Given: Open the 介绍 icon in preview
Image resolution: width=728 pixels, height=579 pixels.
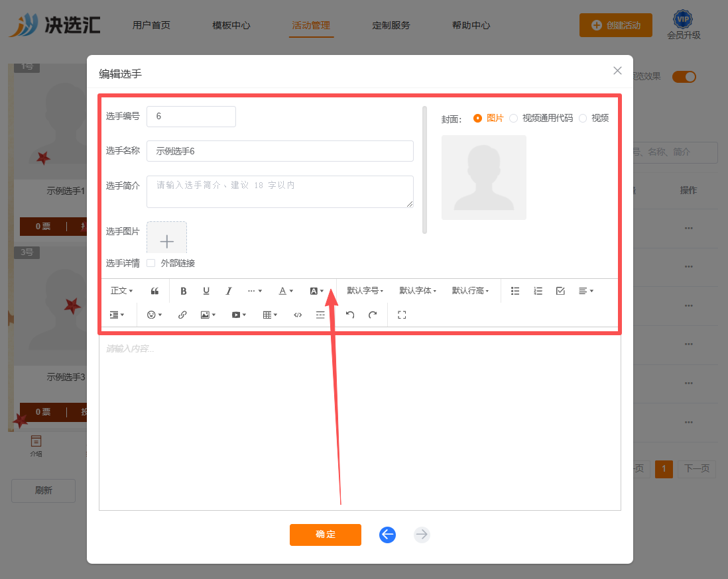Looking at the screenshot, I should pyautogui.click(x=36, y=446).
